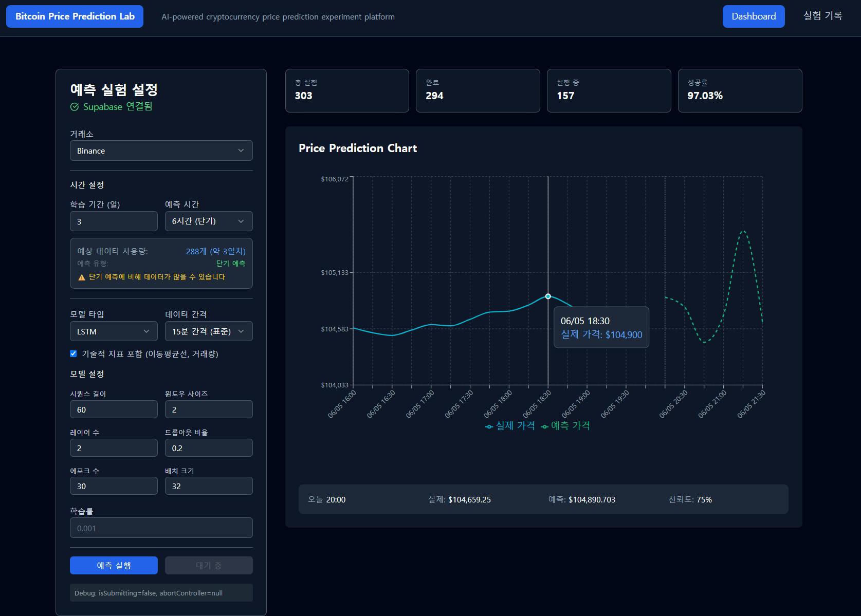Screen dimensions: 861x616
Task: Click the 예측 가격 legend item
Action: click(x=565, y=426)
